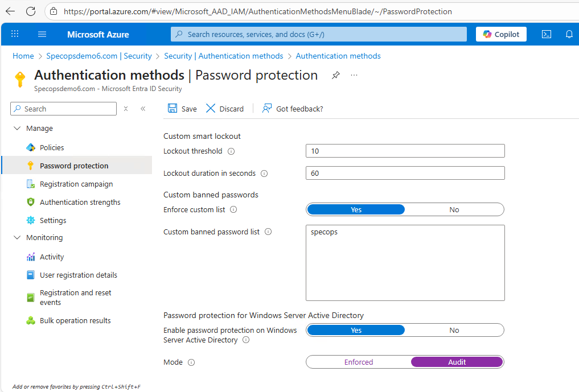Image resolution: width=579 pixels, height=392 pixels.
Task: Open Authentication strengths in sidebar
Action: tap(80, 202)
